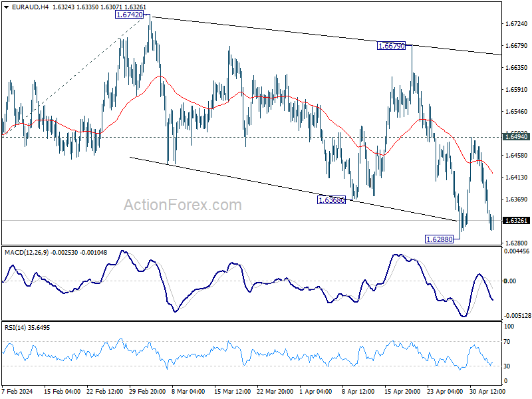Select the EURAUD,H4 symbol title text
The width and height of the screenshot is (532, 399).
pos(30,7)
